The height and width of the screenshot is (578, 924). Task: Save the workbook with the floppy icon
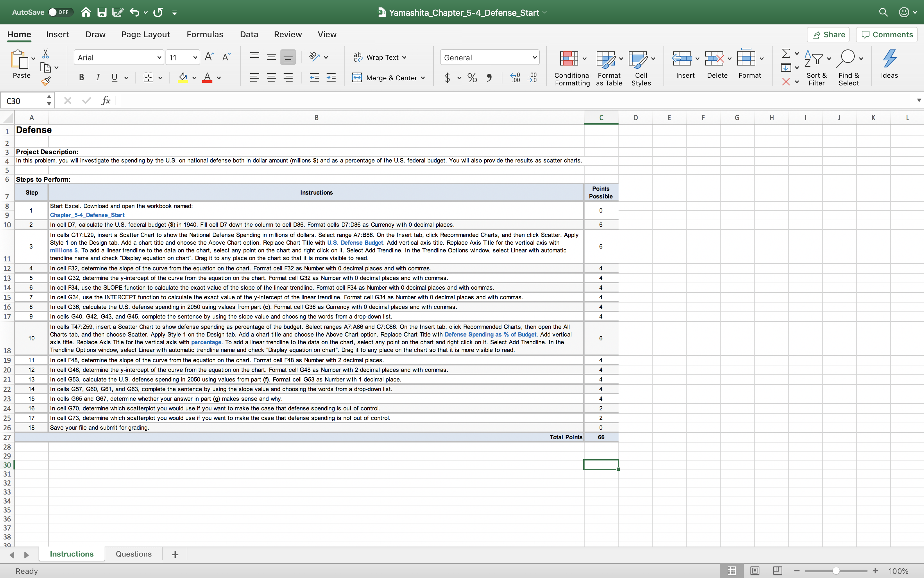pos(102,12)
